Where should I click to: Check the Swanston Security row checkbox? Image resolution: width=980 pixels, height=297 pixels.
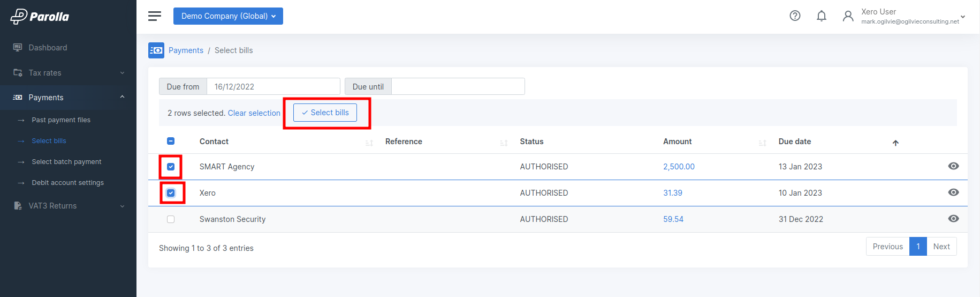[x=171, y=219]
